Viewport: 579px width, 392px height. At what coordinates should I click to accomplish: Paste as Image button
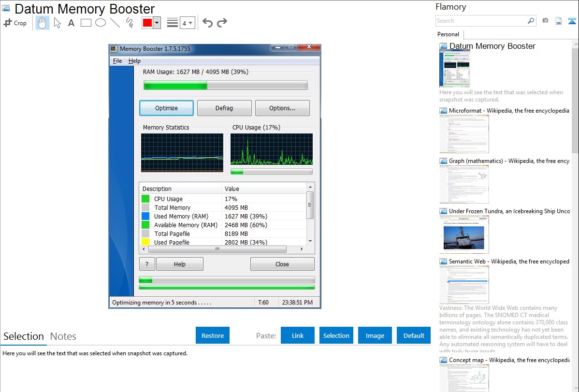[x=375, y=335]
